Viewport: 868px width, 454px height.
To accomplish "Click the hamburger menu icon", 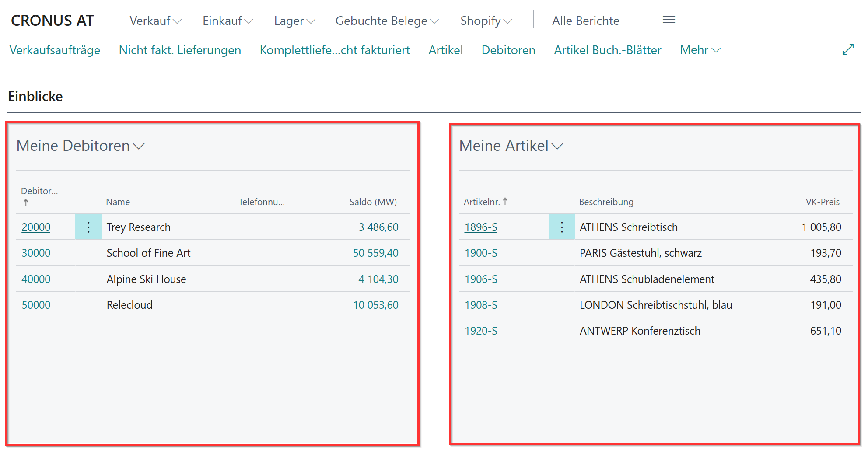I will click(x=668, y=20).
